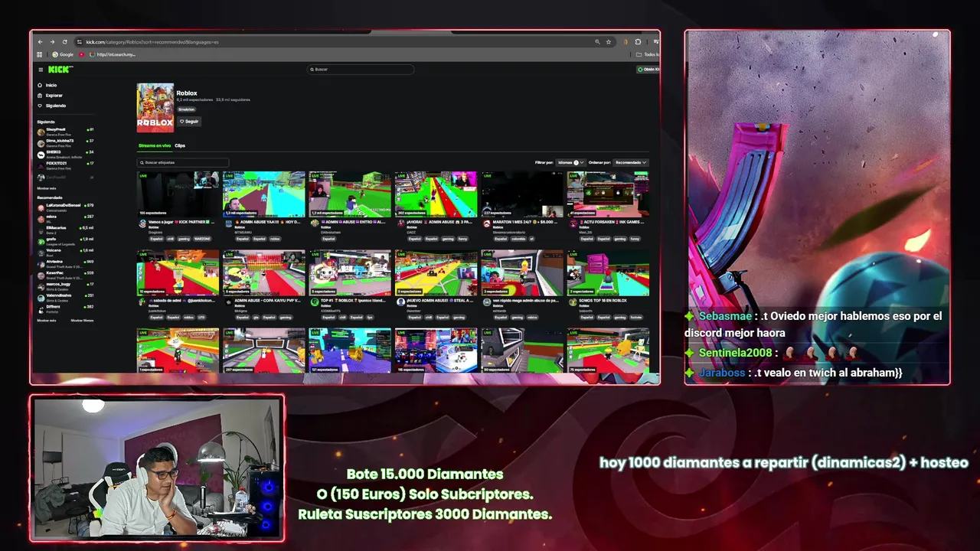The height and width of the screenshot is (551, 980).
Task: Click LFG tag under sabado de admi stream
Action: coord(201,317)
